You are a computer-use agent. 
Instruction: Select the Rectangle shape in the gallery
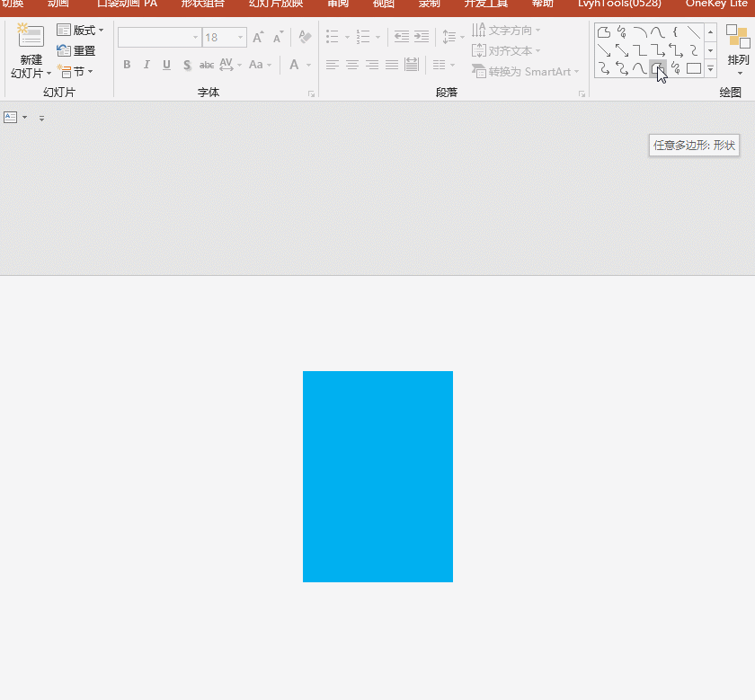693,69
